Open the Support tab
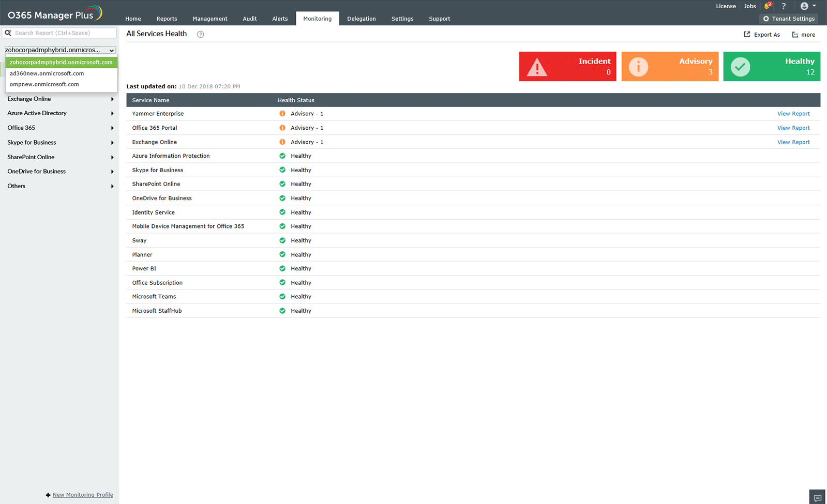The height and width of the screenshot is (504, 827). [x=440, y=19]
